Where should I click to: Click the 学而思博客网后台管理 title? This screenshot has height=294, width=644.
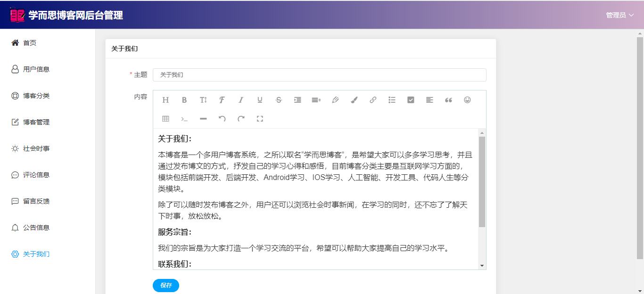75,15
